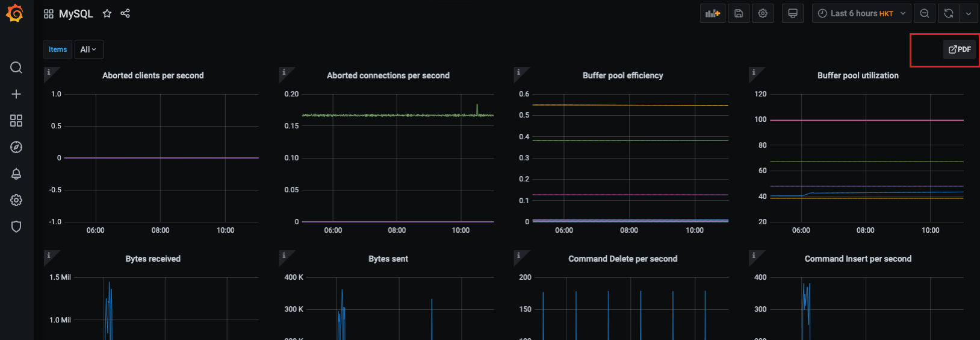Expand the Items variable All dropdown
This screenshot has height=340, width=980.
click(x=88, y=49)
